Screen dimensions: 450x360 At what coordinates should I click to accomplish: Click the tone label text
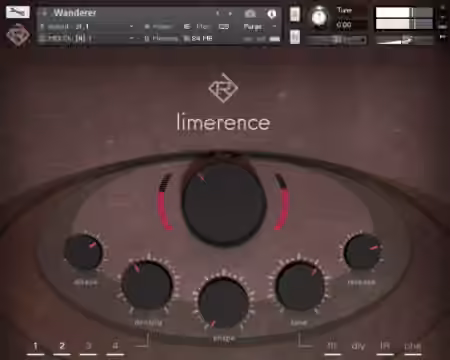click(299, 323)
